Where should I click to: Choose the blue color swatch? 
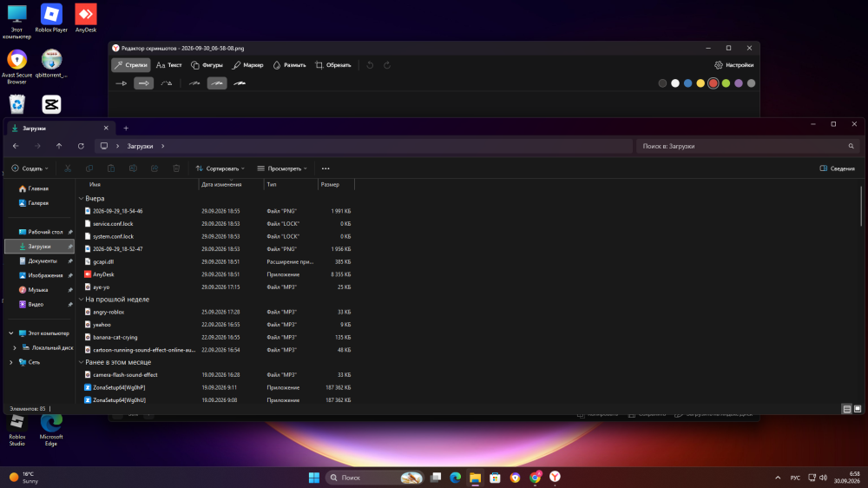click(687, 83)
